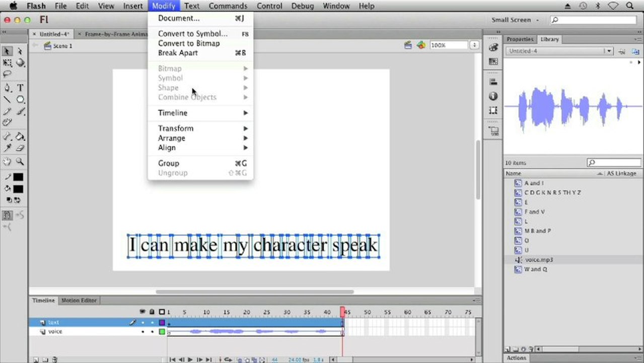Open the stage zoom percentage dropdown
Viewport: 644px width, 363px height.
tap(474, 45)
